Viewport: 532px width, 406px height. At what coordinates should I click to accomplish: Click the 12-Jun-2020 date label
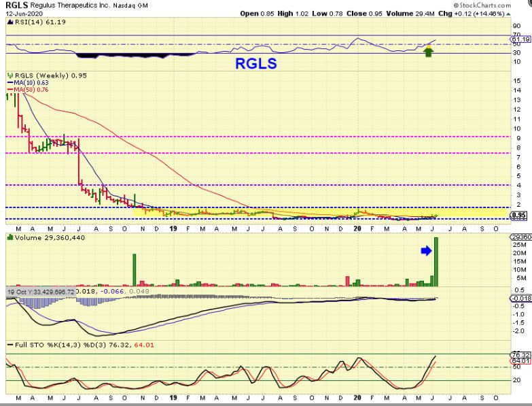[24, 14]
